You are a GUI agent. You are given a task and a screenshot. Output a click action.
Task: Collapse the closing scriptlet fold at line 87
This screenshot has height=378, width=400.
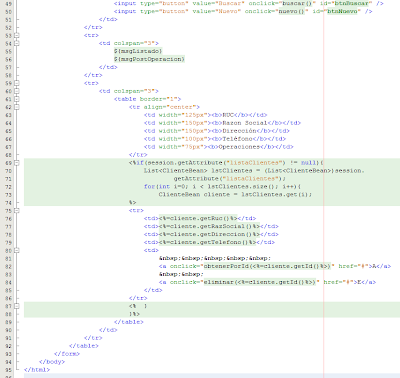point(17,306)
